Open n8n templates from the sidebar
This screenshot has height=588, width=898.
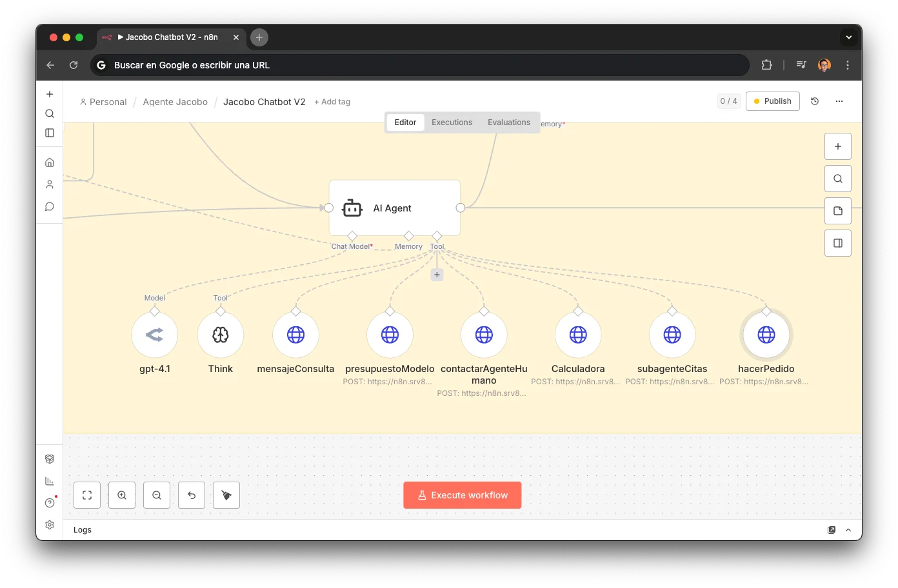[x=50, y=458]
